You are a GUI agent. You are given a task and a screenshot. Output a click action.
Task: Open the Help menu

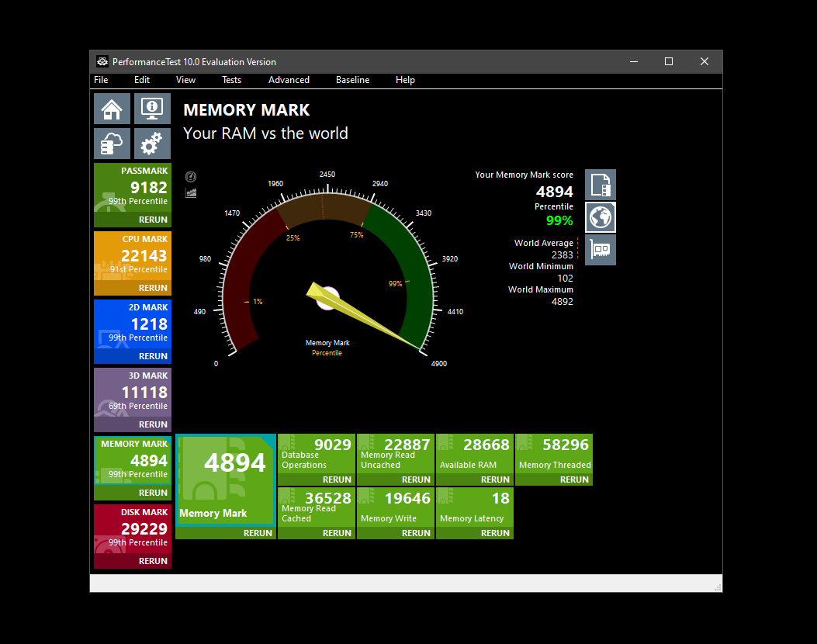click(405, 80)
